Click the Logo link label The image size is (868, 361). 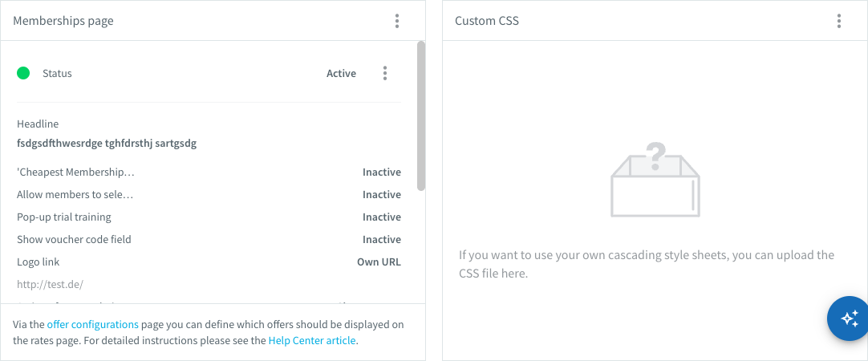(39, 262)
